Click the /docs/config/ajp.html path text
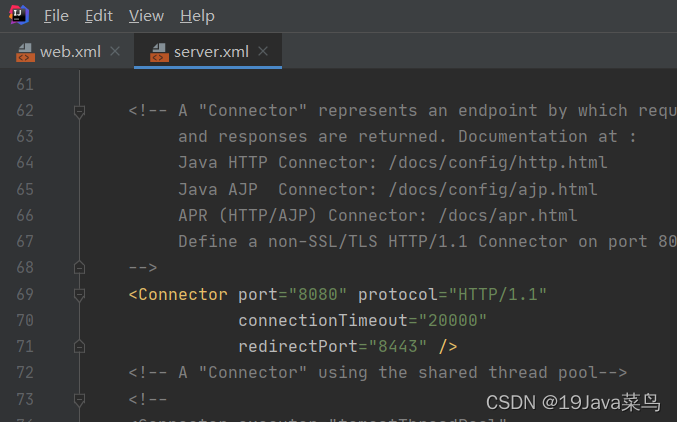 493,190
